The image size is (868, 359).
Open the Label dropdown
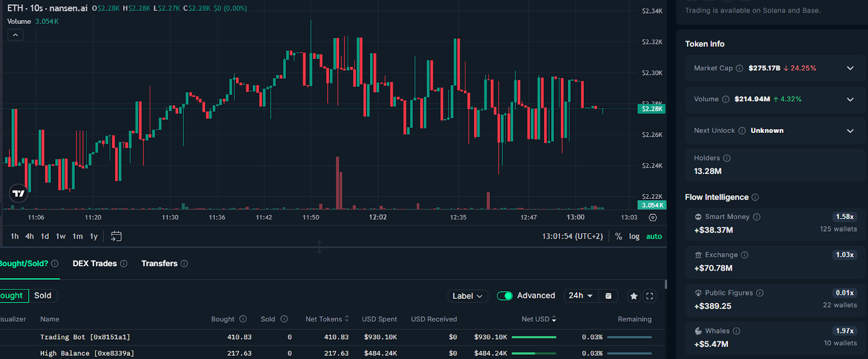[x=467, y=296]
